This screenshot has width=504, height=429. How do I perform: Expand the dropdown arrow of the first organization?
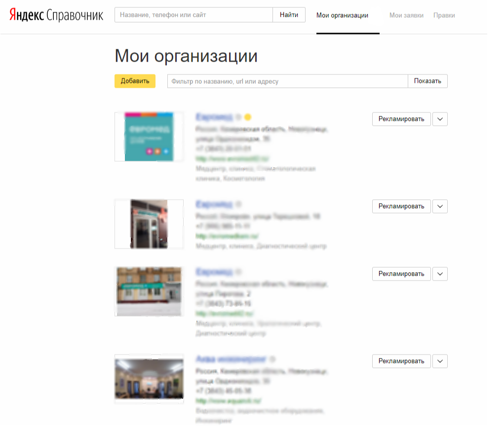[x=440, y=119]
